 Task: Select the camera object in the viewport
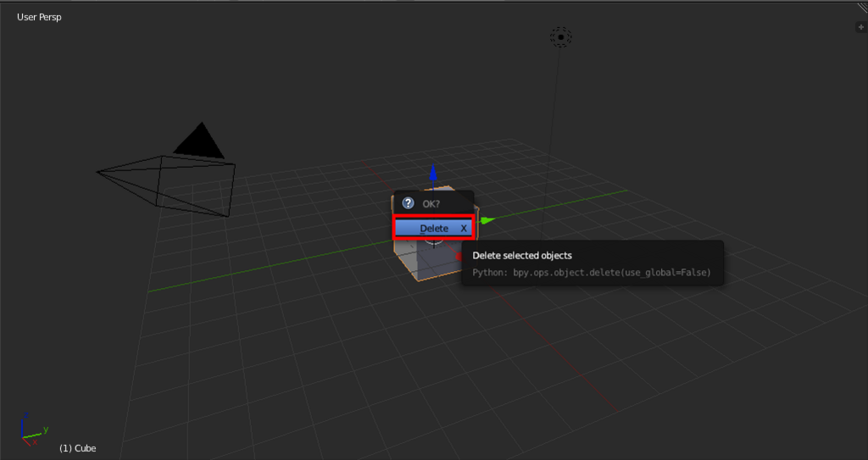[166, 170]
